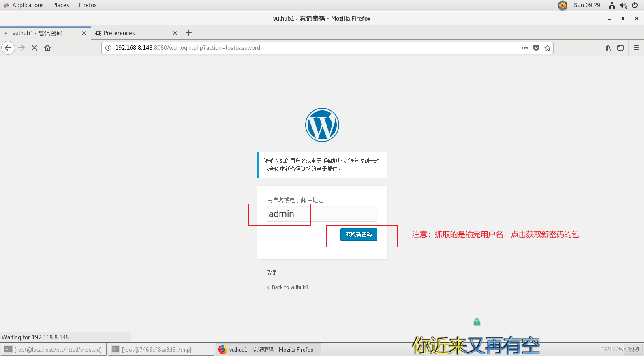Screen dimensions: 644x356
Task: Click the 请输入您的用户名 instruction message
Action: (322, 165)
